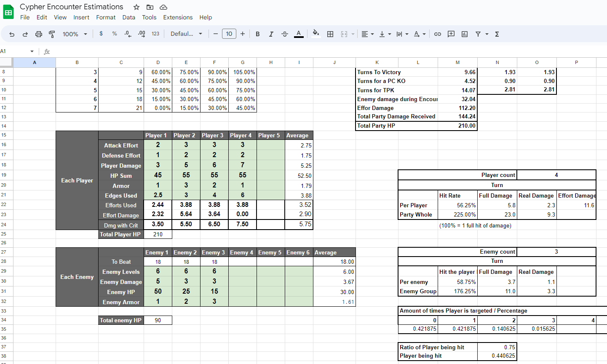607x364 pixels.
Task: Increase font size with plus button
Action: [x=243, y=34]
